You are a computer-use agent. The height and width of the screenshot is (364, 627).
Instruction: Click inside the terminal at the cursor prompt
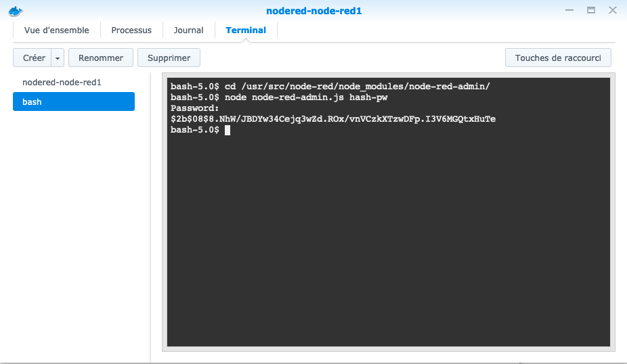pyautogui.click(x=228, y=131)
